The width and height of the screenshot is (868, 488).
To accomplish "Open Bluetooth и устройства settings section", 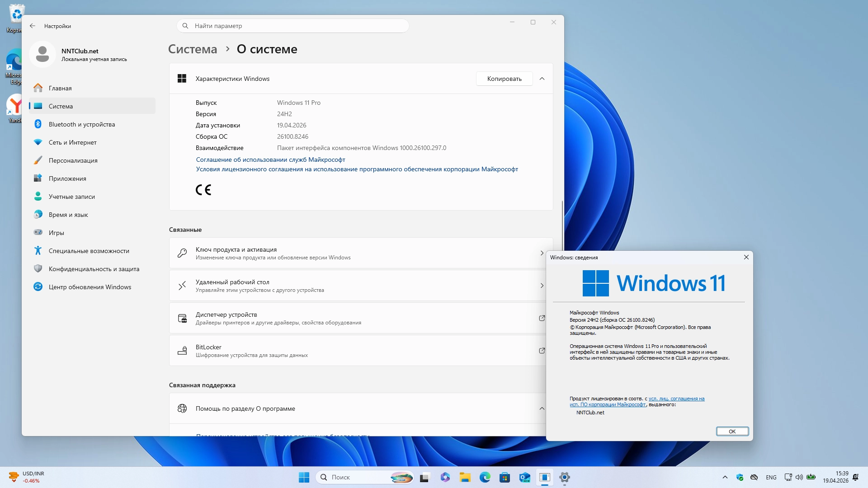I will pos(82,124).
